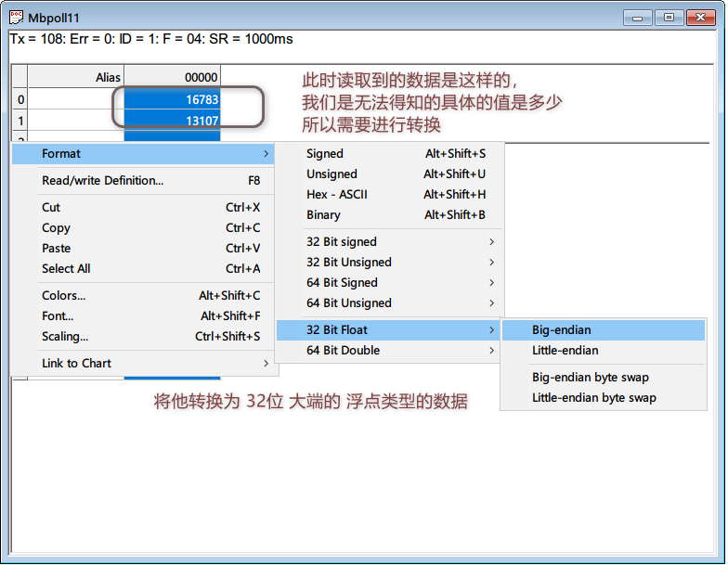The width and height of the screenshot is (728, 566).
Task: Choose Paste from the context menu
Action: [x=143, y=249]
